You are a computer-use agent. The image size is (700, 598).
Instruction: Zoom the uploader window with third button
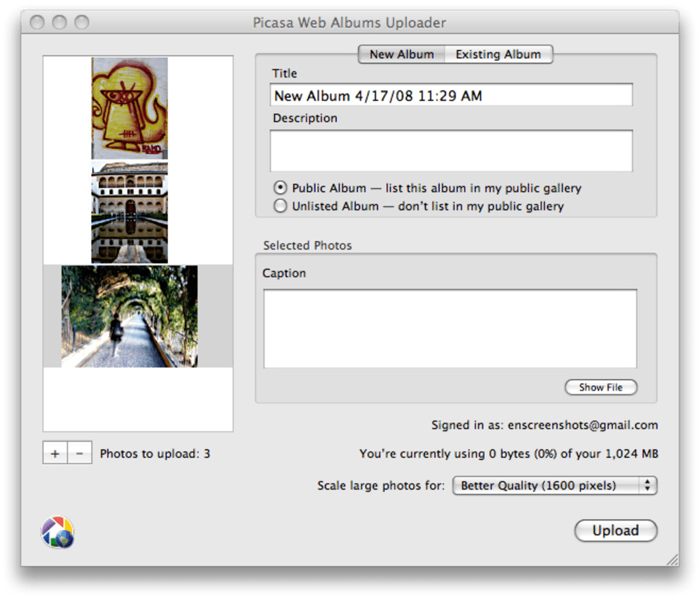82,22
